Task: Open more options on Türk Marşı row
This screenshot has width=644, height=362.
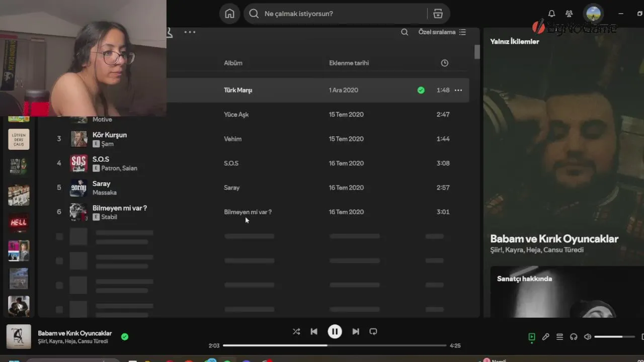Action: pyautogui.click(x=458, y=90)
